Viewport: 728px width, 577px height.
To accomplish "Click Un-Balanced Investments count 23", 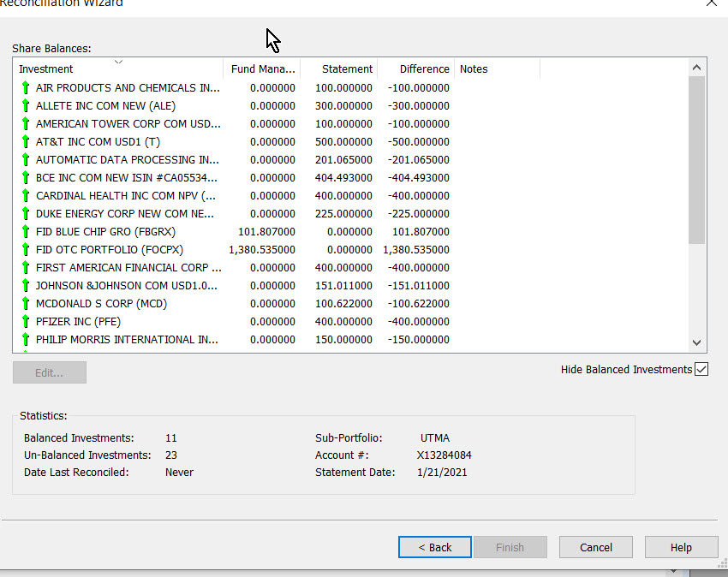I will coord(170,455).
